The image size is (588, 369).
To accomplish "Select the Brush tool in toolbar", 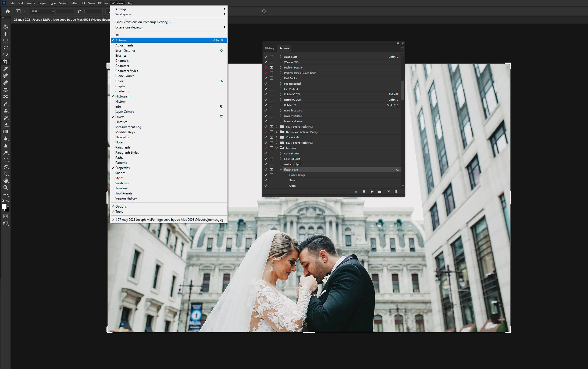I will pos(6,104).
